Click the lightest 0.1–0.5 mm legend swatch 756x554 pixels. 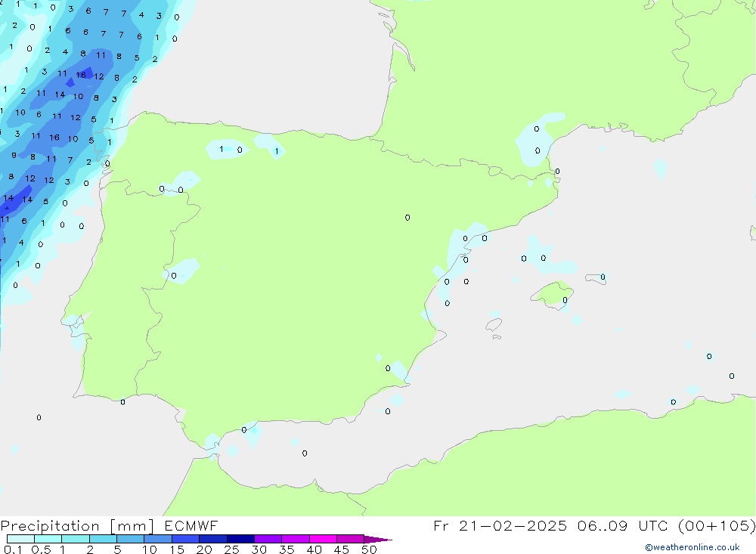point(20,539)
